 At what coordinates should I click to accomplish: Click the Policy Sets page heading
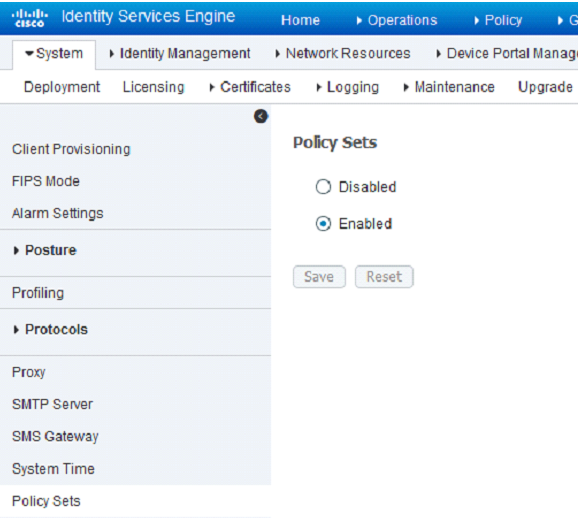pyautogui.click(x=335, y=143)
